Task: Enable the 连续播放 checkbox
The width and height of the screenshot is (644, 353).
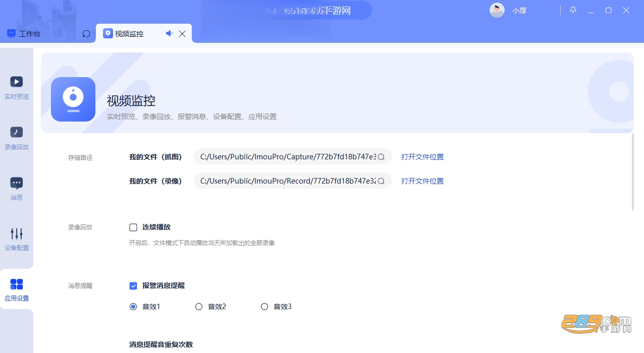Action: pos(133,227)
